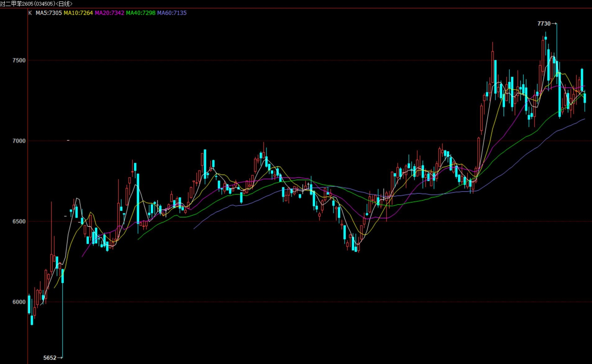Click the last candlestick at right edge
This screenshot has width=592, height=364.
point(585,98)
